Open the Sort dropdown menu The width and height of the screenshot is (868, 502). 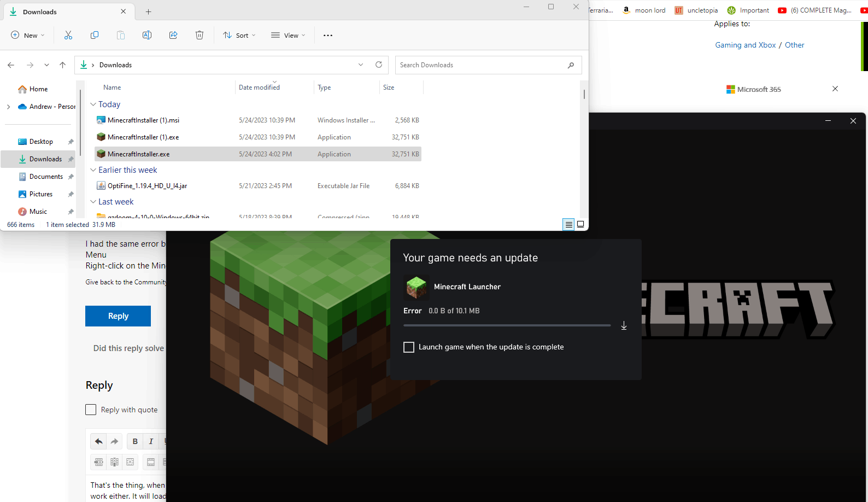tap(239, 35)
